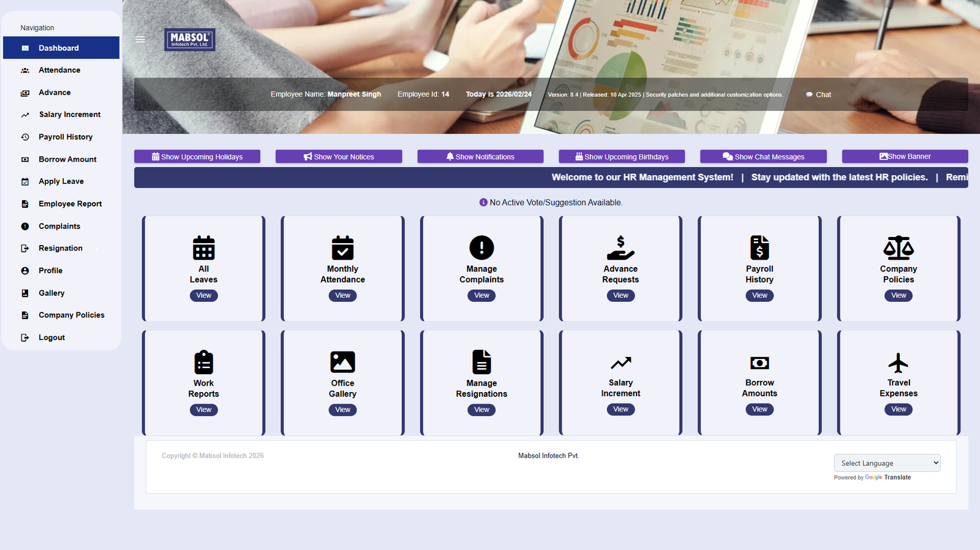Open Company Policies in the sidebar
Viewport: 980px width, 550px height.
click(61, 315)
